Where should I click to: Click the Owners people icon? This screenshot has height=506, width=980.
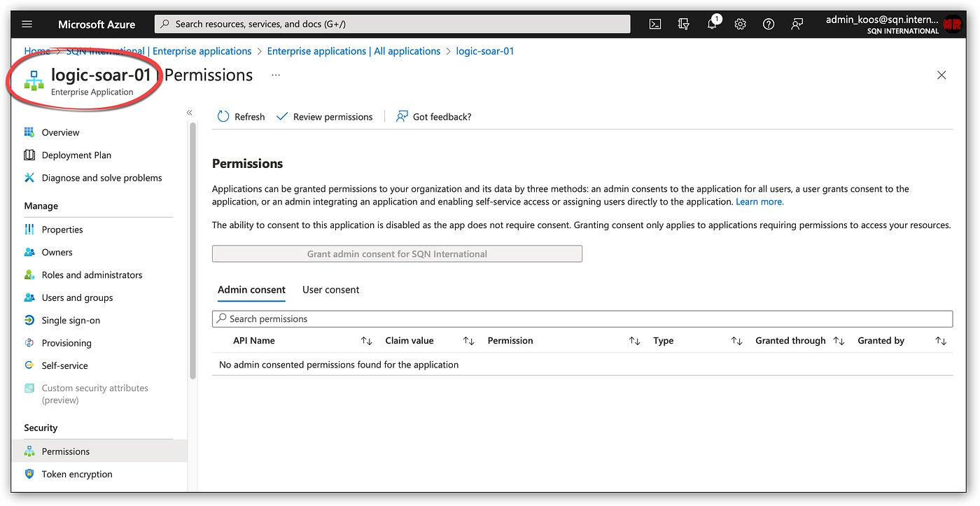(x=29, y=252)
